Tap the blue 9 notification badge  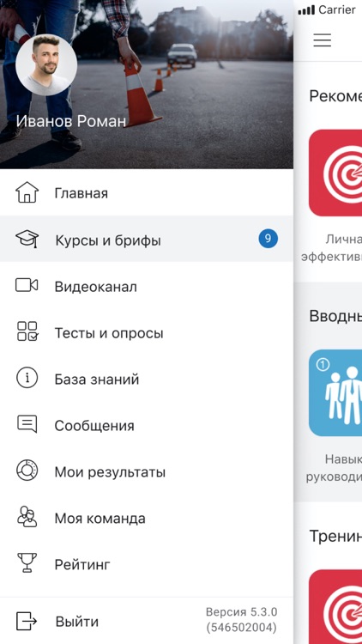(x=268, y=239)
